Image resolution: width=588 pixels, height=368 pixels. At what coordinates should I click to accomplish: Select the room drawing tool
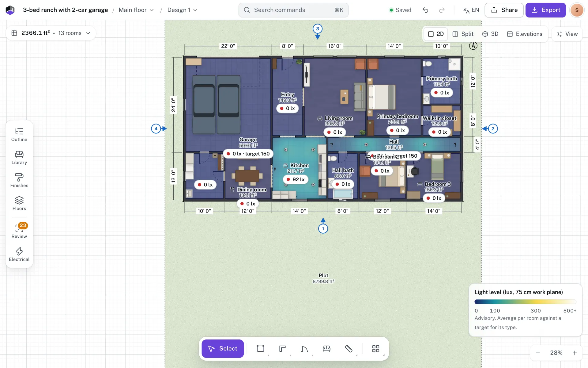tap(261, 349)
